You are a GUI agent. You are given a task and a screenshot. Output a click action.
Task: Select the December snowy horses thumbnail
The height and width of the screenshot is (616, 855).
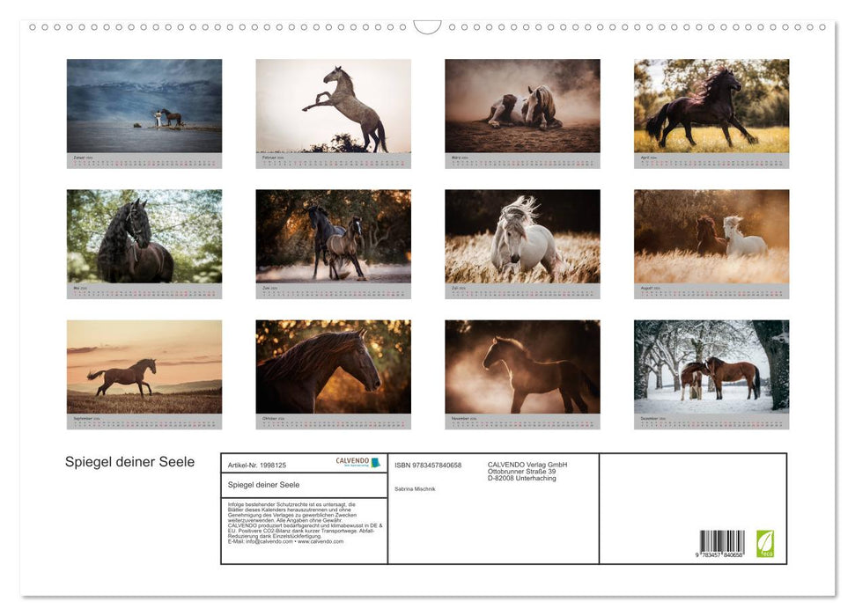click(711, 367)
